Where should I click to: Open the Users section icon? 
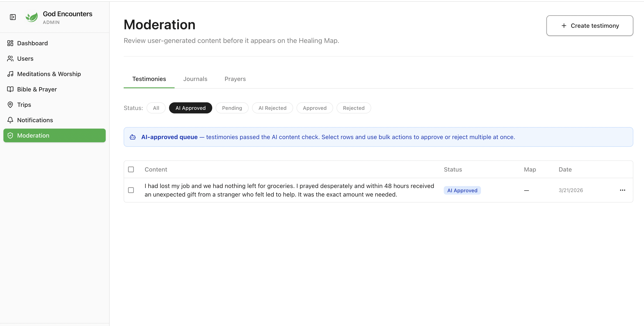(10, 58)
